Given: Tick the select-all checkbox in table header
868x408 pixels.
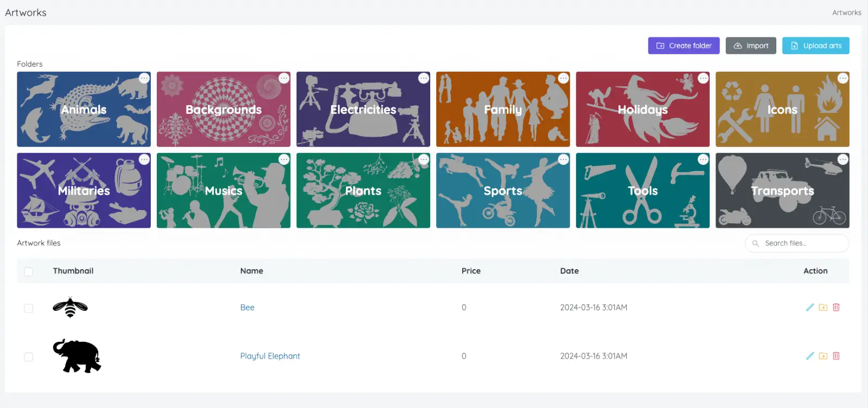Looking at the screenshot, I should pos(29,271).
